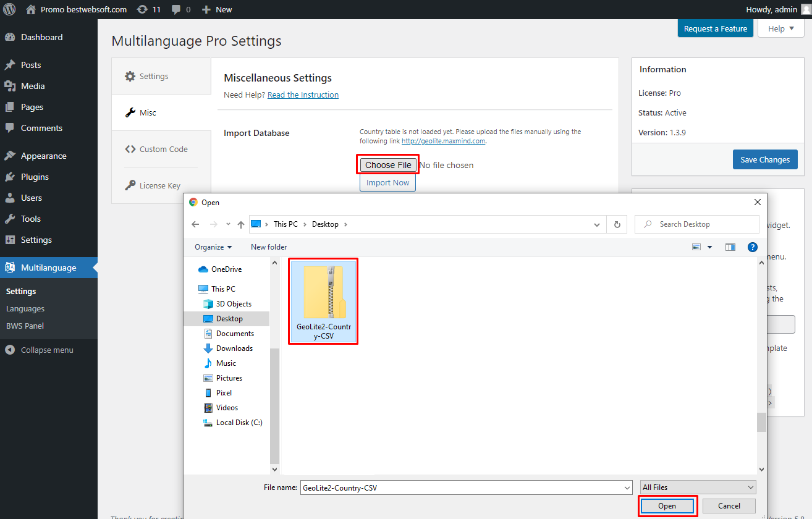Click the Media icon in sidebar

coord(10,86)
